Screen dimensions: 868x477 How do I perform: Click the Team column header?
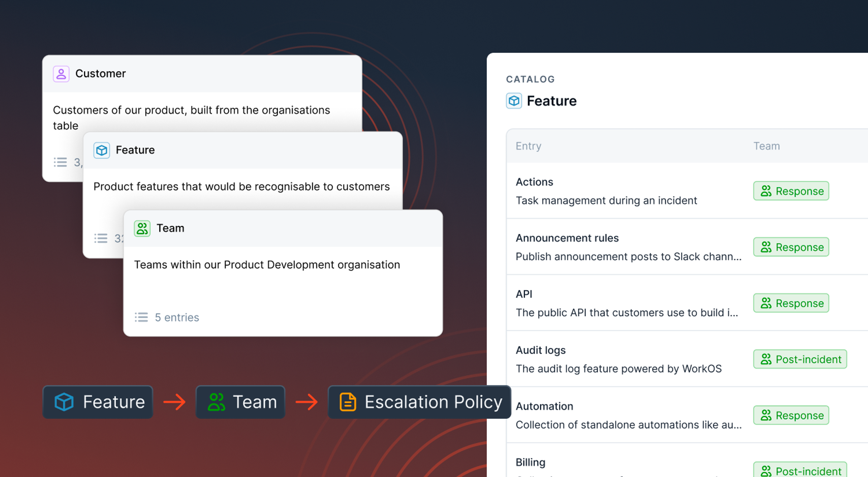click(x=767, y=146)
